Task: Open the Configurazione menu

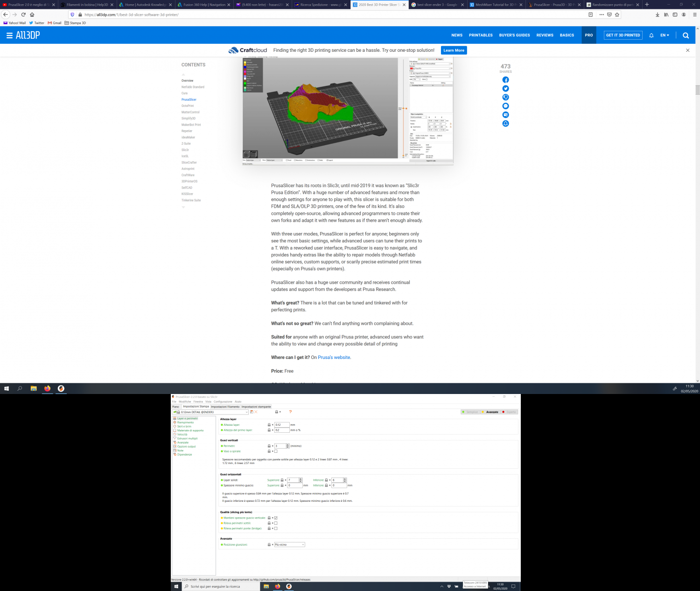Action: click(223, 401)
